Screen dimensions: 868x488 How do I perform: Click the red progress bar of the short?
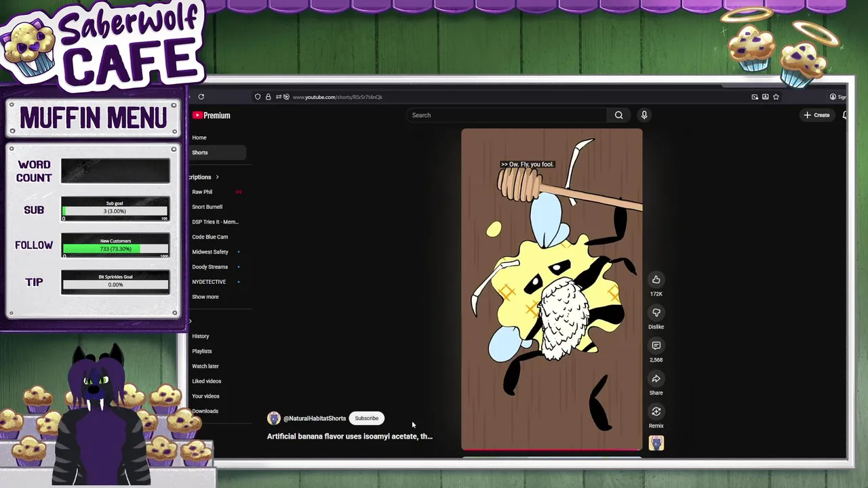pos(551,449)
